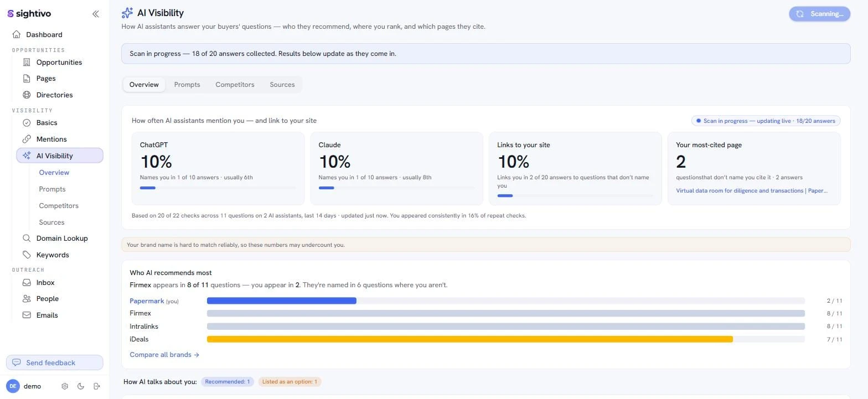Select Sources sub-item in sidebar
The image size is (868, 399).
coord(51,222)
